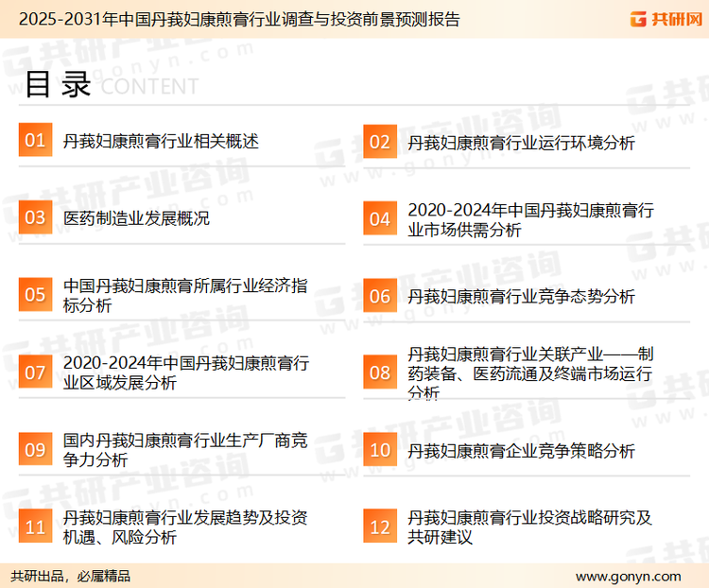Viewport: 709px width, 588px height.
Task: Click the footer slogan 共研出品，必属精品
Action: coord(71,577)
